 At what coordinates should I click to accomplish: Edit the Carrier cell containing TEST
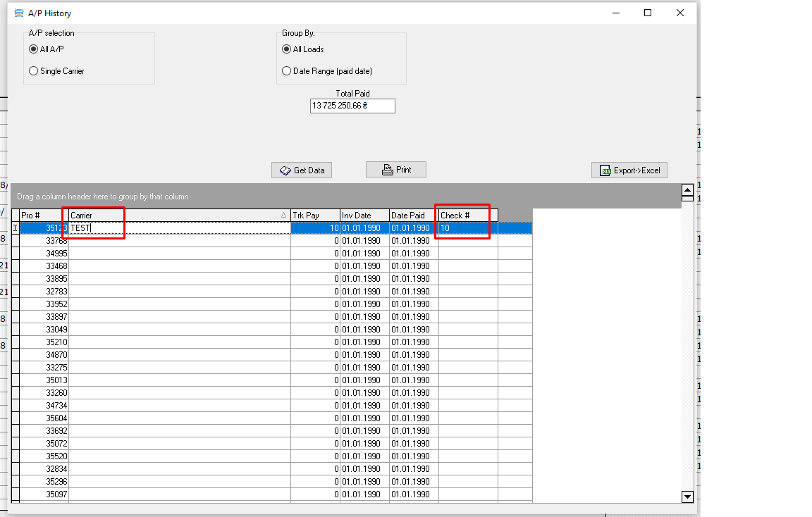(179, 228)
